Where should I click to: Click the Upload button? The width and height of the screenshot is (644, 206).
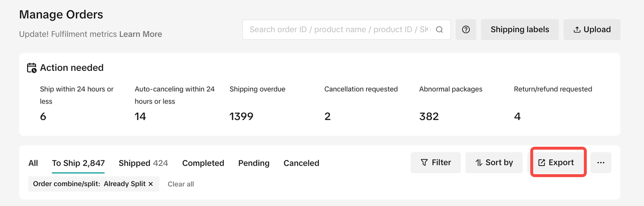[x=592, y=30]
